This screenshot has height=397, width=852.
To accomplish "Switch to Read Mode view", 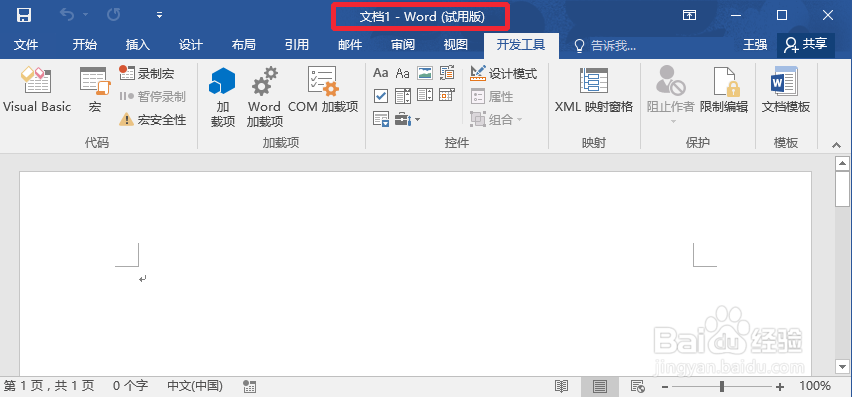I will pos(561,387).
